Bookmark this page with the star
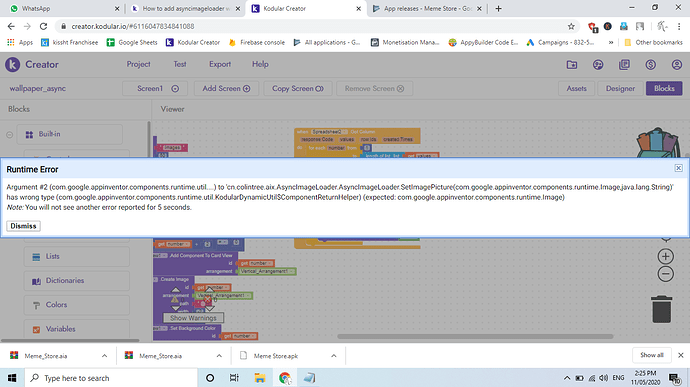The height and width of the screenshot is (387, 690). click(x=571, y=26)
